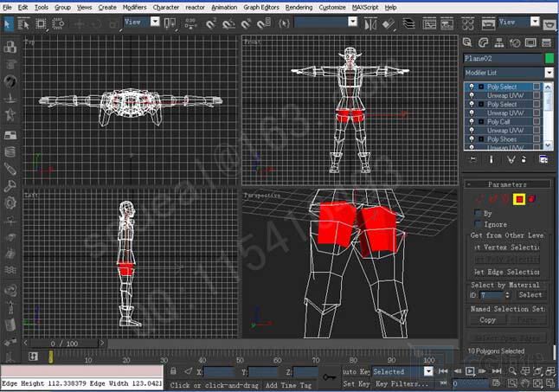559x392 pixels.
Task: Switch to the Hierarchy command panel tab
Action: (499, 42)
